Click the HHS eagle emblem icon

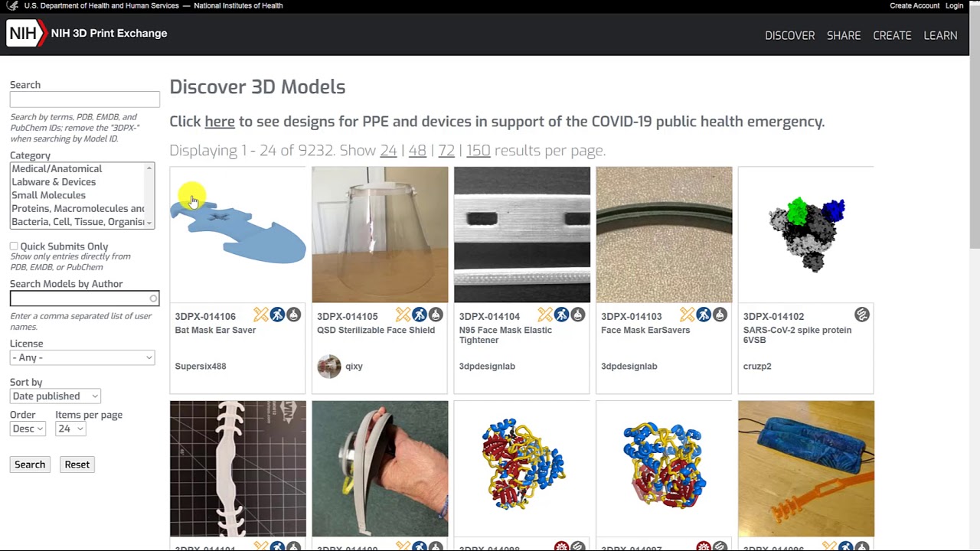pyautogui.click(x=11, y=5)
